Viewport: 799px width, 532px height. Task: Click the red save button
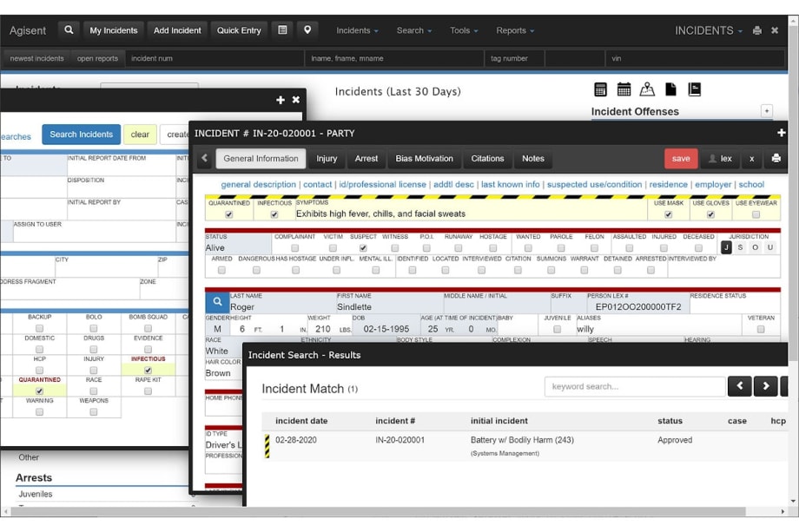coord(680,159)
